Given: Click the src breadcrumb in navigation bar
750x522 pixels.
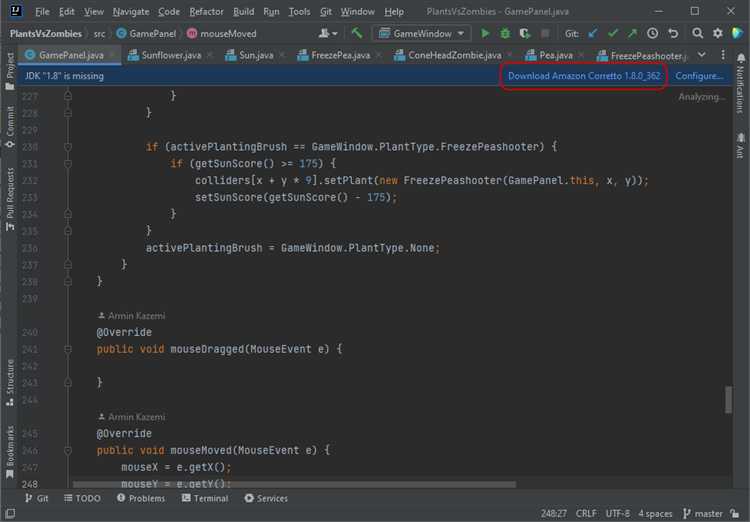Looking at the screenshot, I should 99,33.
